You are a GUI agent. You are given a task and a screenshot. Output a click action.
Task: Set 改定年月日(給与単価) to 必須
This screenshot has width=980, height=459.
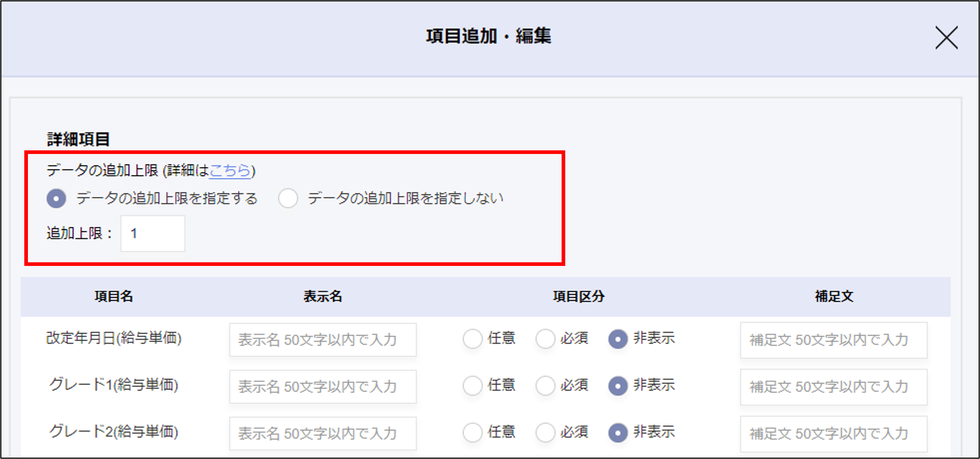pyautogui.click(x=545, y=338)
